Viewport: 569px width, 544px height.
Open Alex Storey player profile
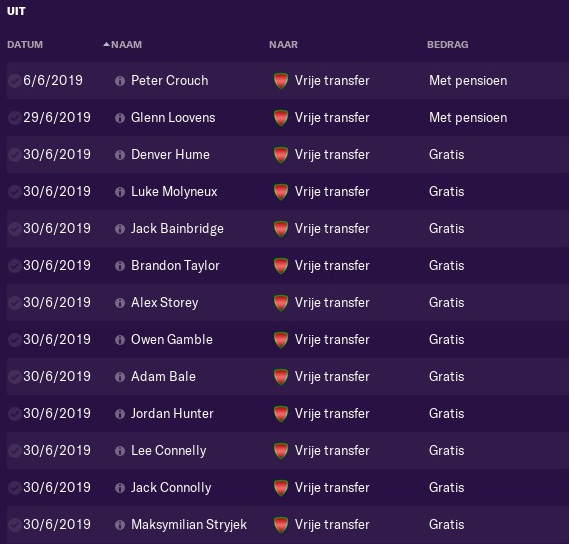(x=165, y=303)
